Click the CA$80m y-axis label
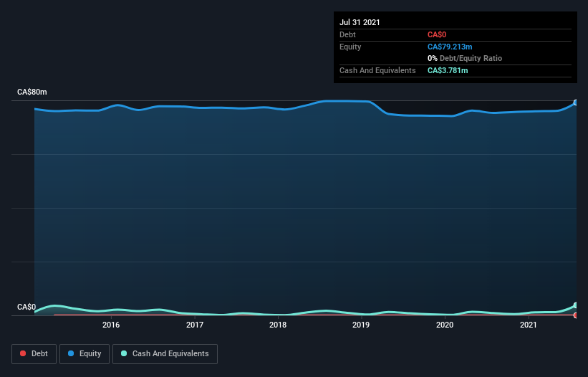Image resolution: width=588 pixels, height=377 pixels. pos(32,92)
